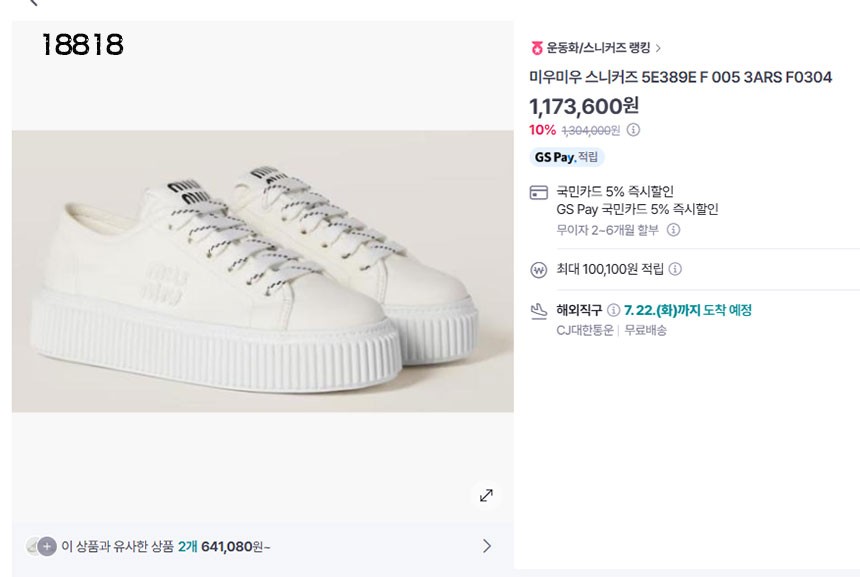Open the 운동화/스니커즈 랭킹 link
Viewport: 860px width, 577px height.
[x=598, y=48]
